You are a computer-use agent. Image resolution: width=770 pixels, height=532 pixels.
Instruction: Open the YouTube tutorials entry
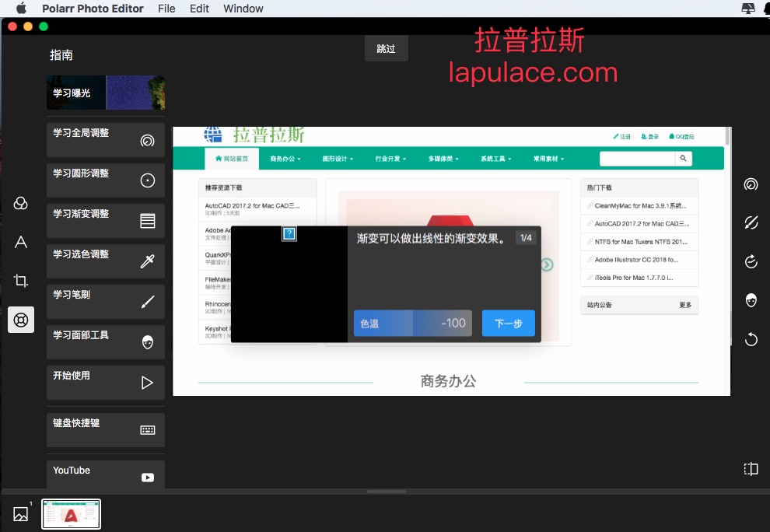pyautogui.click(x=106, y=474)
